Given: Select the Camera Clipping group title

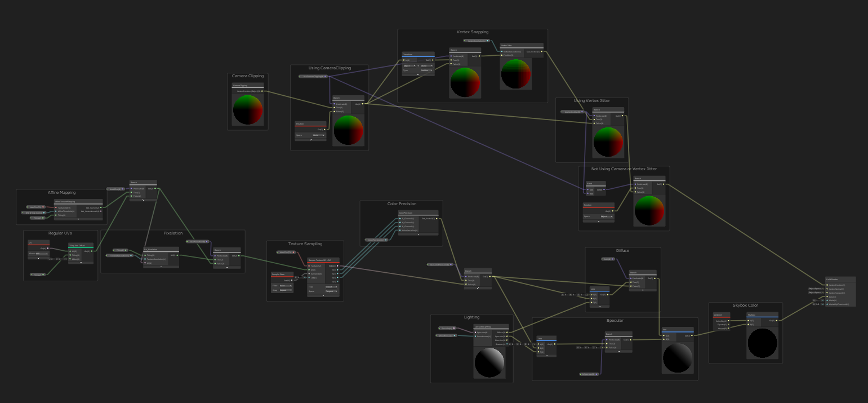Looking at the screenshot, I should [x=248, y=76].
